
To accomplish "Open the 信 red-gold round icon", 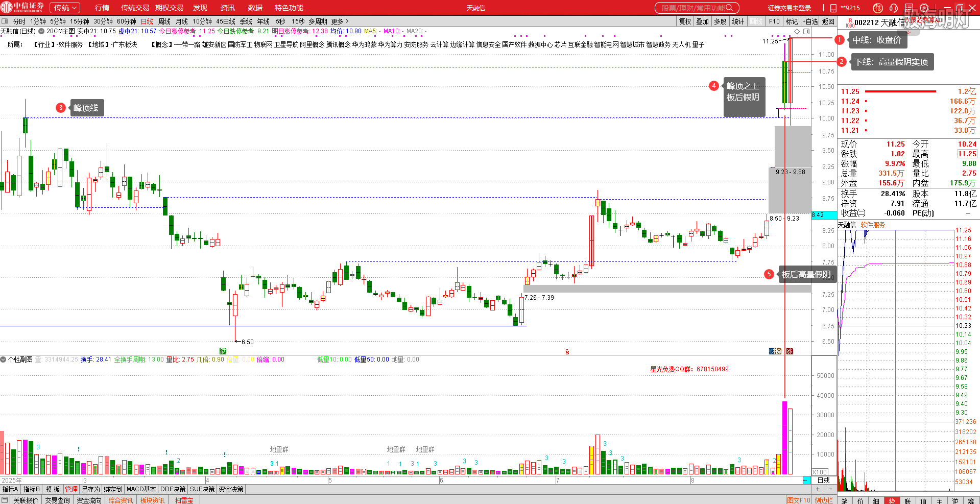I will click(x=877, y=8).
